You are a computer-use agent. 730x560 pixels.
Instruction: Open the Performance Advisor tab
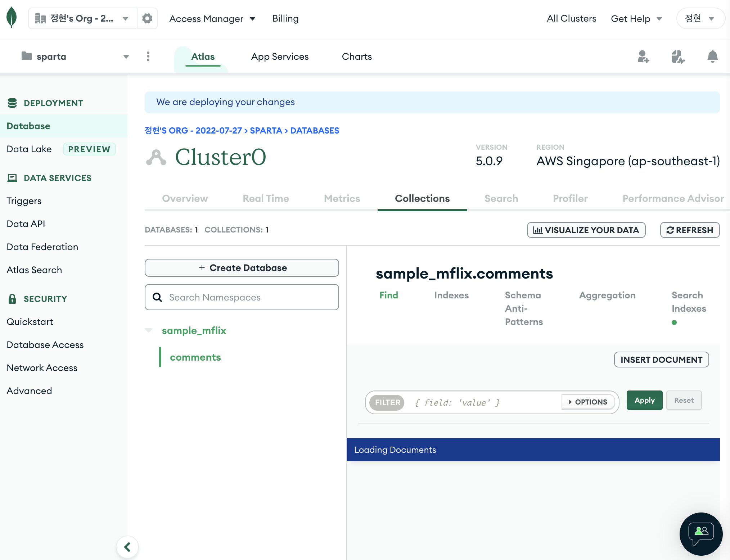[673, 198]
